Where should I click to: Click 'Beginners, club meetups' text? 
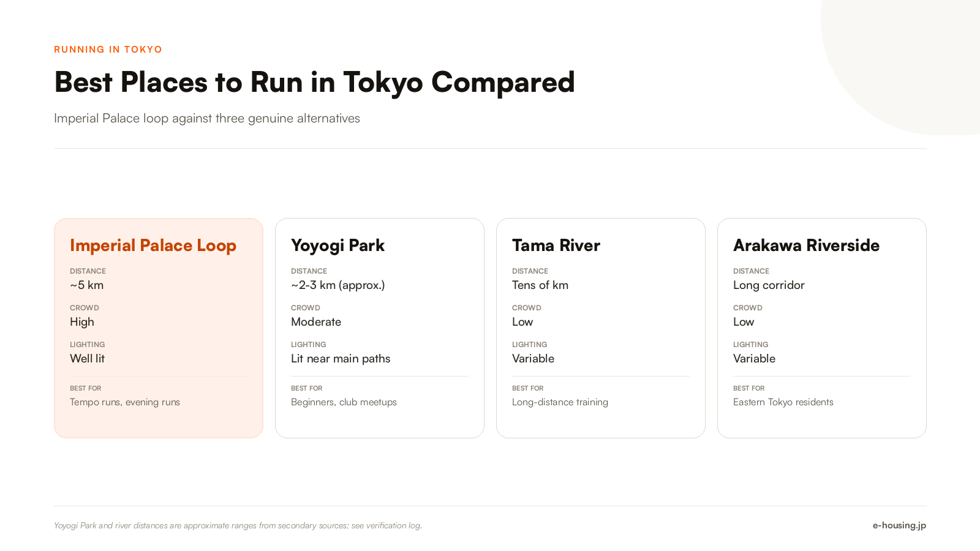[344, 402]
